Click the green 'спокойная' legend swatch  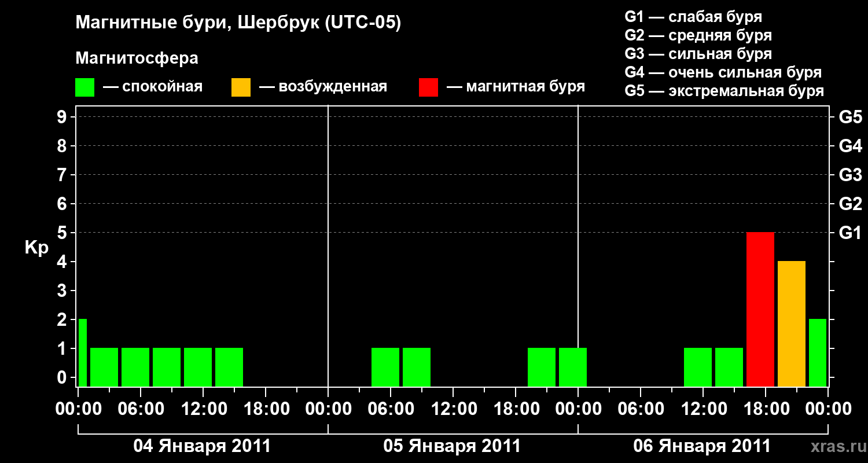click(85, 87)
